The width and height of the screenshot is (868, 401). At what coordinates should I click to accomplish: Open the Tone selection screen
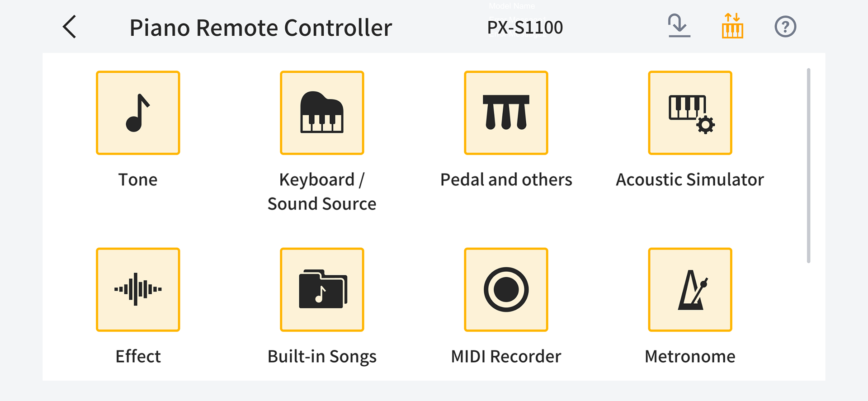[x=138, y=113]
